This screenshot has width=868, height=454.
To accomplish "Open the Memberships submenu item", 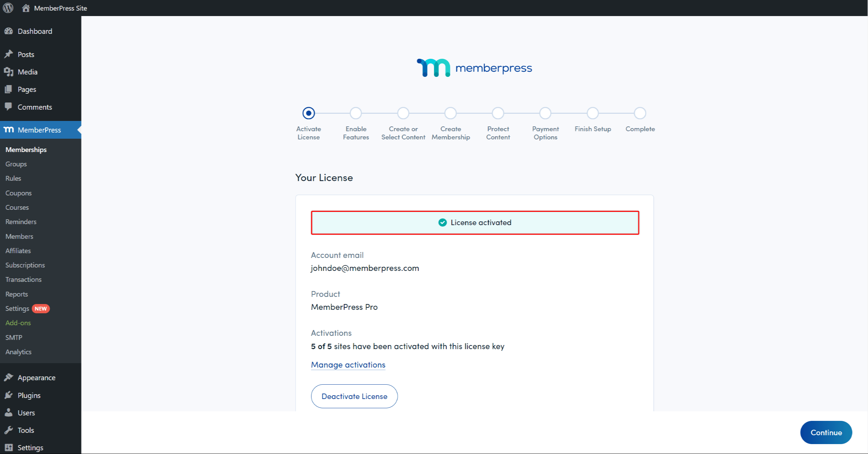I will pyautogui.click(x=26, y=150).
